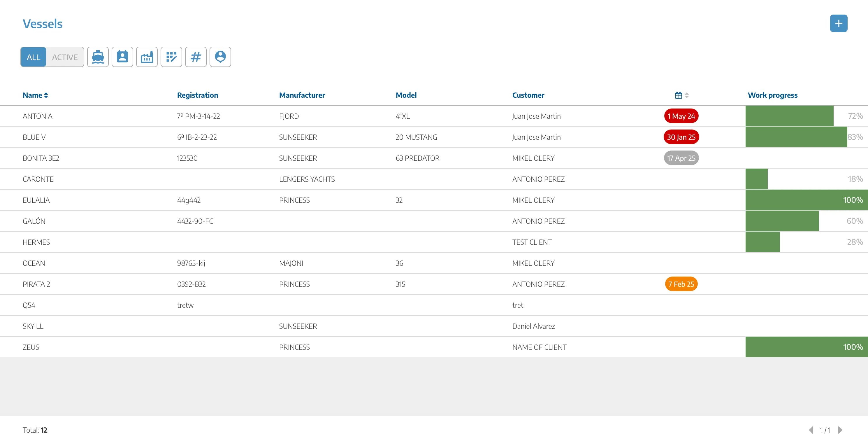
Task: Click the calendar column header icon
Action: coord(678,95)
